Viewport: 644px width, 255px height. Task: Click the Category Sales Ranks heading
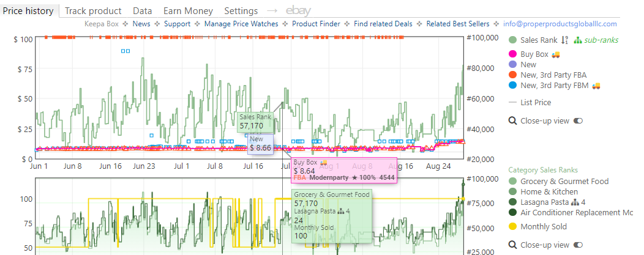point(543,170)
